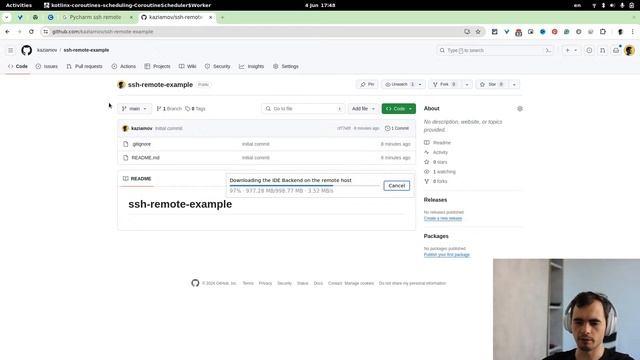The image size is (640, 360).
Task: Cancel the IDE Backend download
Action: (x=396, y=186)
